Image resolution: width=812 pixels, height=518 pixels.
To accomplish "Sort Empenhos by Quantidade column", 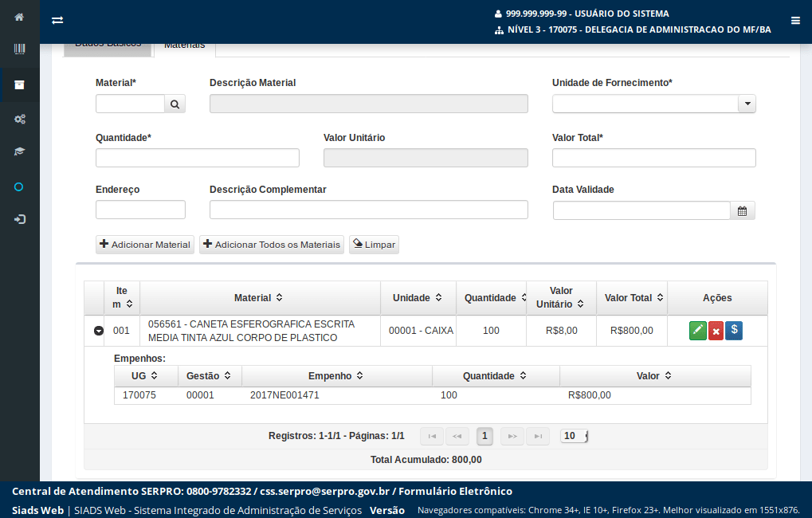I will (496, 376).
